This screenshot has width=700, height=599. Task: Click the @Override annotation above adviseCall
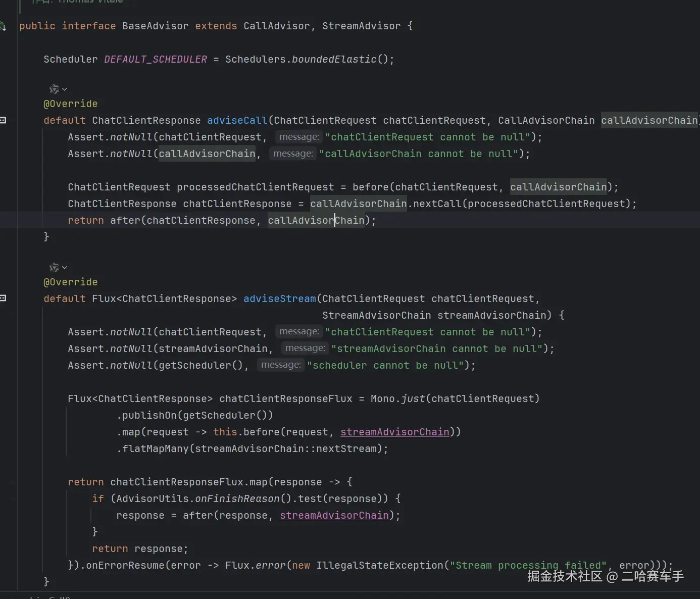point(71,104)
